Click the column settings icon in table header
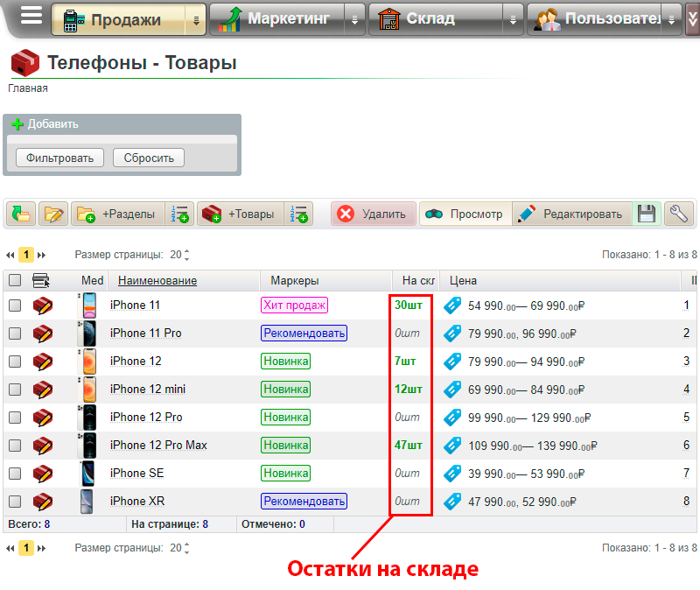 41,280
